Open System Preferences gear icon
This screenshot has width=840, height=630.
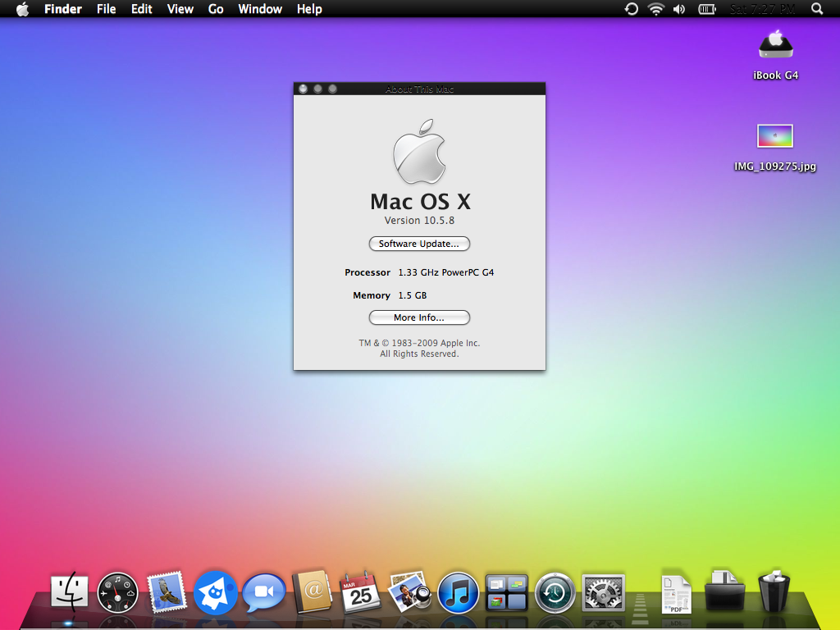point(603,592)
